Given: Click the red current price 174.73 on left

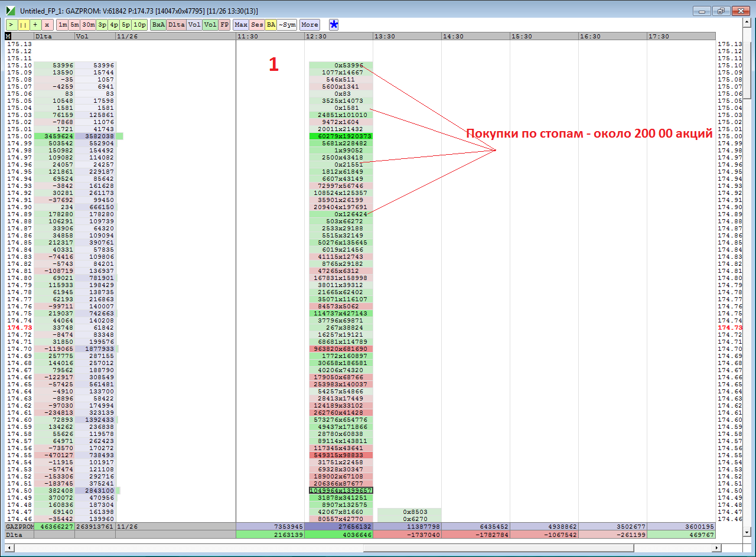Looking at the screenshot, I should pos(19,328).
